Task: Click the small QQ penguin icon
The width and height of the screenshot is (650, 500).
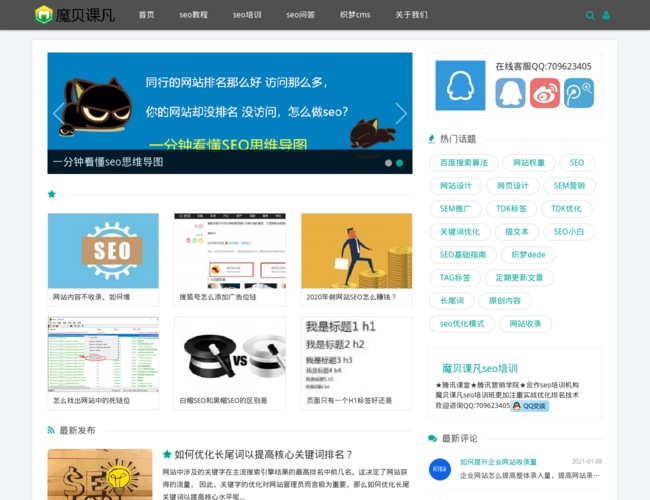Action: (x=510, y=93)
